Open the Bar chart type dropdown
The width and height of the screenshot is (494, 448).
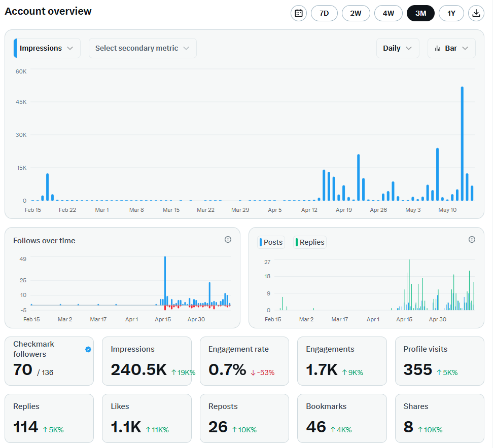pos(451,48)
